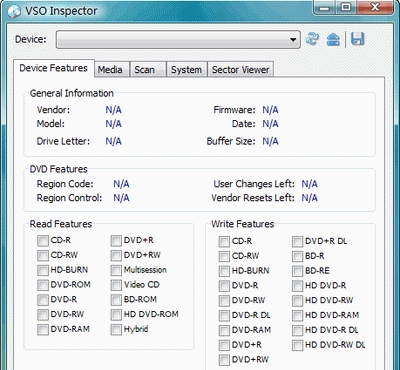
Task: Click the Read Features group label
Action: [61, 224]
